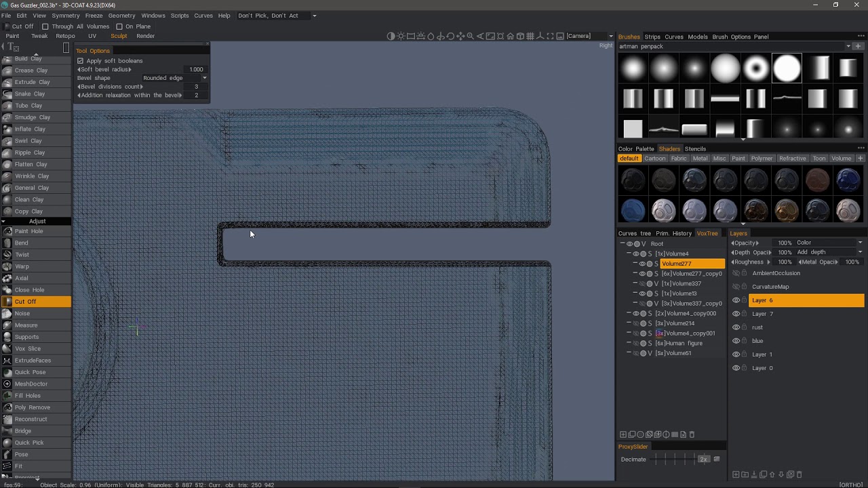Image resolution: width=868 pixels, height=488 pixels.
Task: Select the Fabric shader category
Action: click(679, 159)
